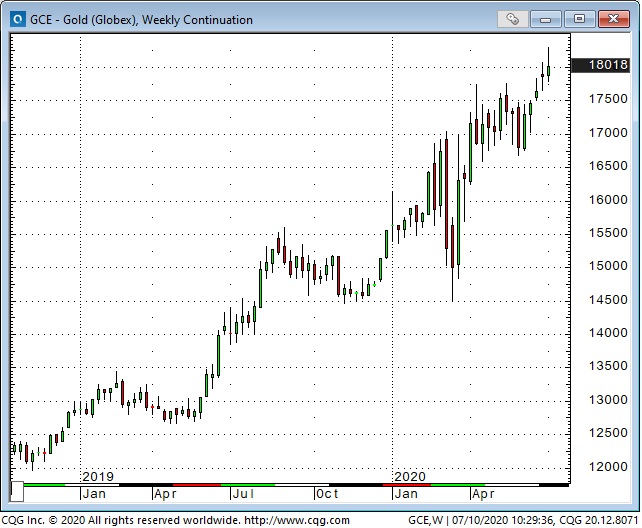Click the chart title GCE - Gold (Globex)

141,20
